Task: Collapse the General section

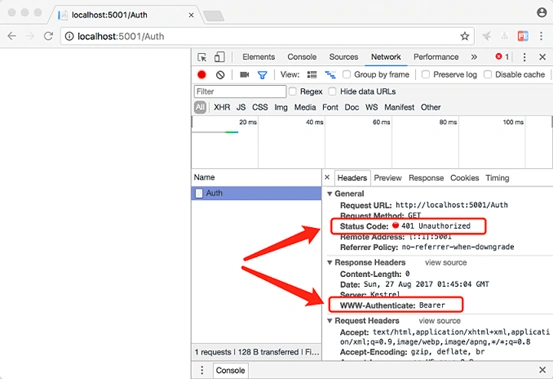Action: click(330, 194)
